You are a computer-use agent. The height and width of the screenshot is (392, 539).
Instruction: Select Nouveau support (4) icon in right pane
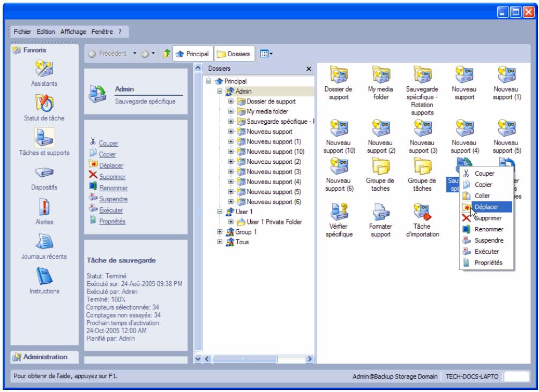click(x=465, y=128)
